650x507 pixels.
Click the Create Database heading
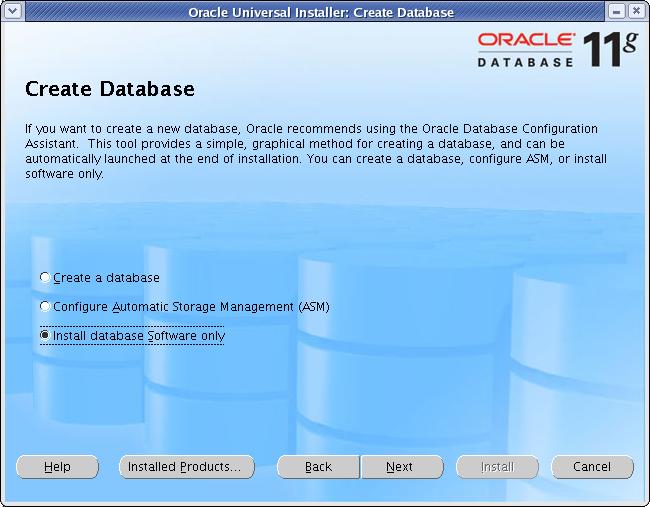point(110,89)
